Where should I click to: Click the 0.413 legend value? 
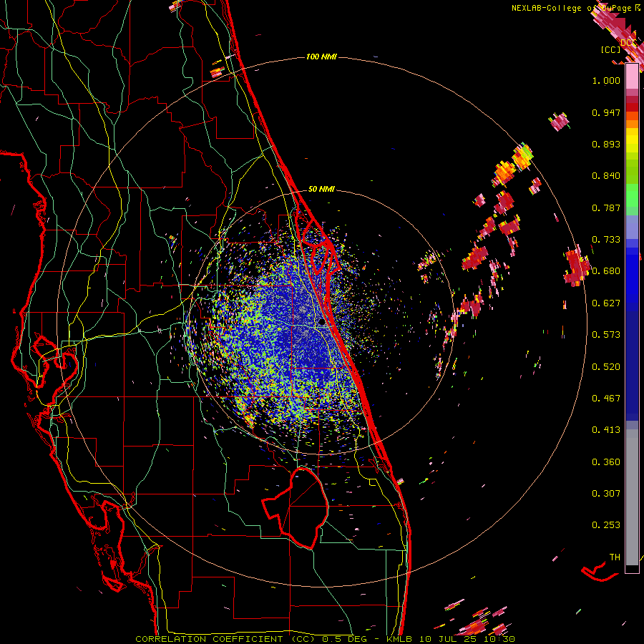click(606, 430)
